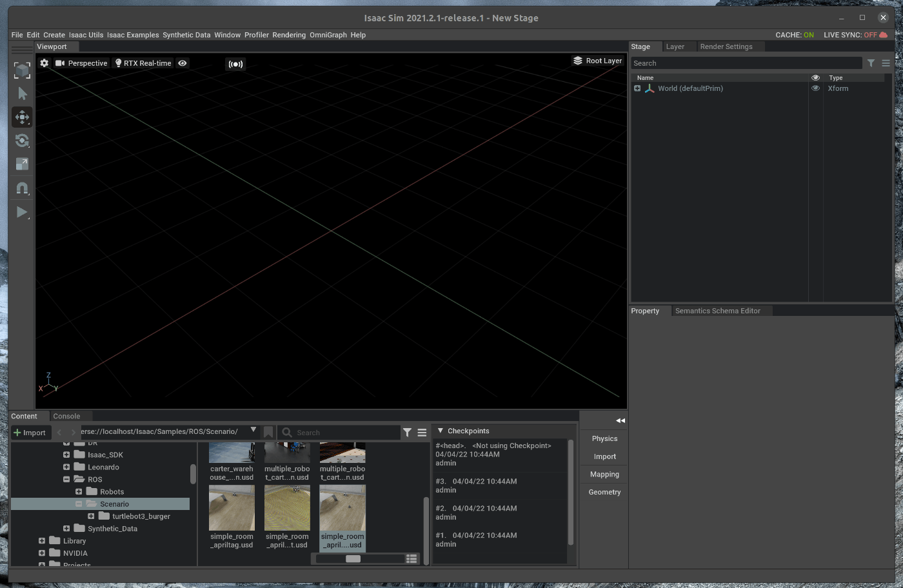Expand the Synthetic_Data folder
This screenshot has height=588, width=903.
[66, 528]
